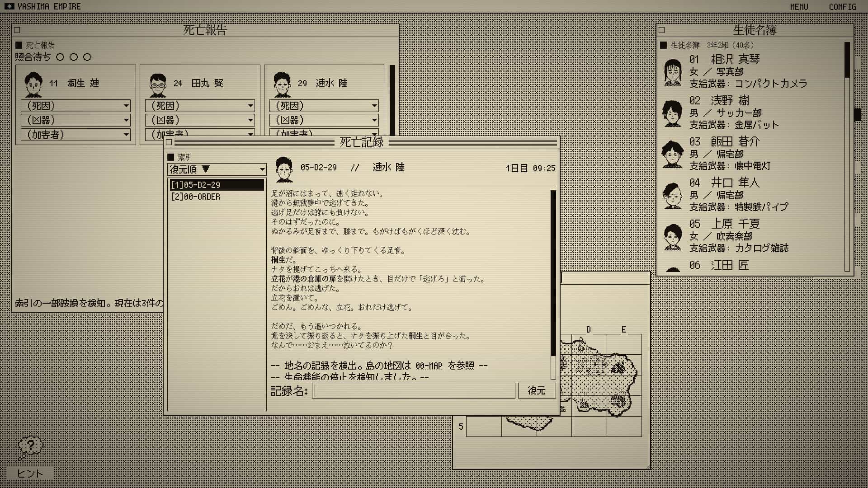
Task: Click the 死亡記録 window corner box
Action: [x=169, y=142]
